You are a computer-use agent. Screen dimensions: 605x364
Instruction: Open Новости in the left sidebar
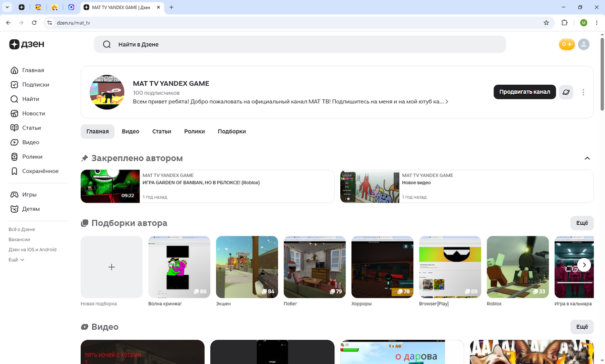pos(28,113)
